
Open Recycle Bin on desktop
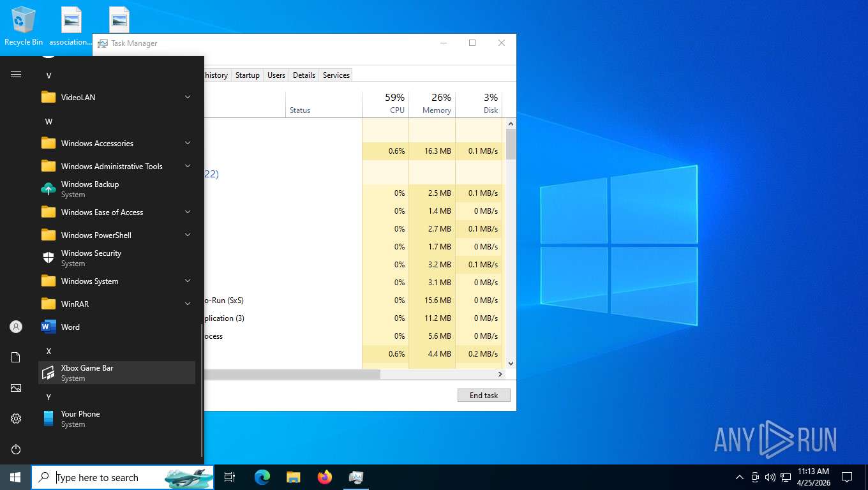tap(24, 27)
